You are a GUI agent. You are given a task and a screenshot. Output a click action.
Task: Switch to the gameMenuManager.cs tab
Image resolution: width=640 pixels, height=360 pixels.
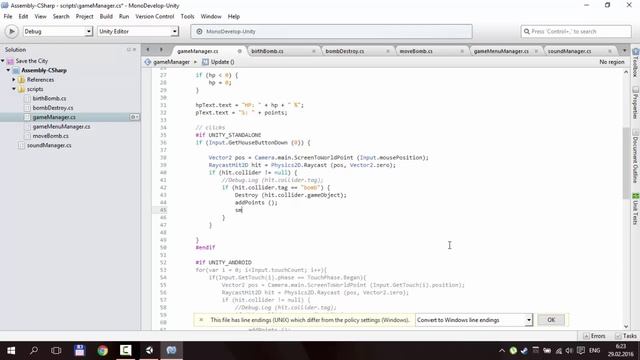click(501, 51)
